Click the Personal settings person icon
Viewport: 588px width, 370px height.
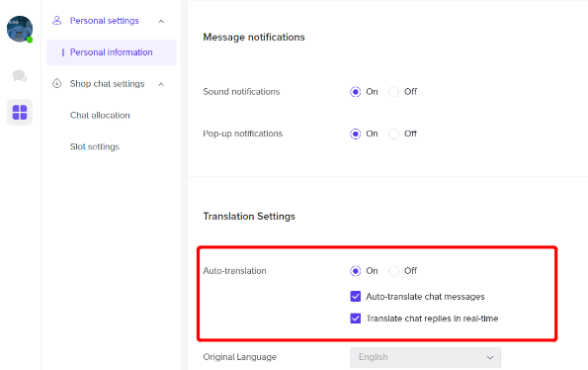click(56, 20)
